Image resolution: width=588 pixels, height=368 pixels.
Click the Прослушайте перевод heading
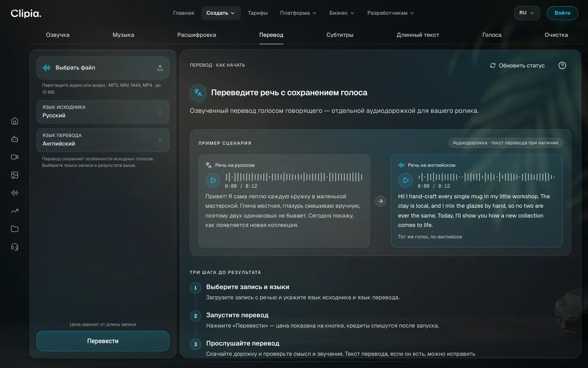(243, 343)
